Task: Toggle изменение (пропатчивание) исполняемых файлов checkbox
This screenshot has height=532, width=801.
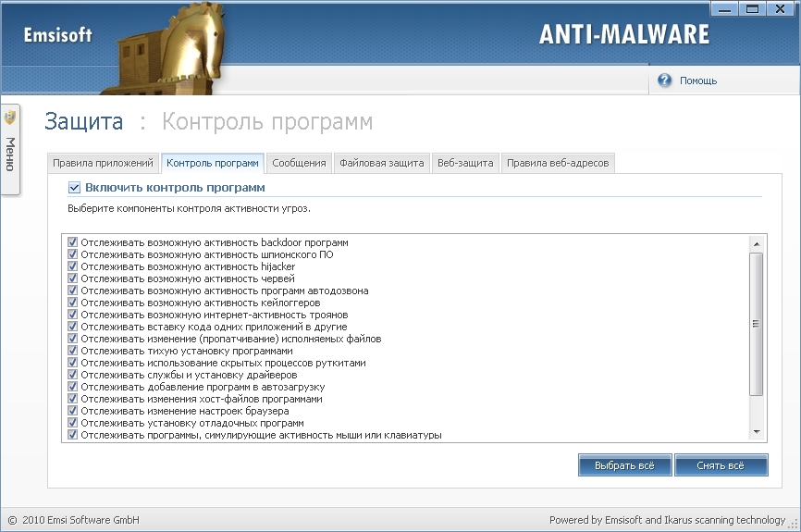Action: pyautogui.click(x=72, y=339)
